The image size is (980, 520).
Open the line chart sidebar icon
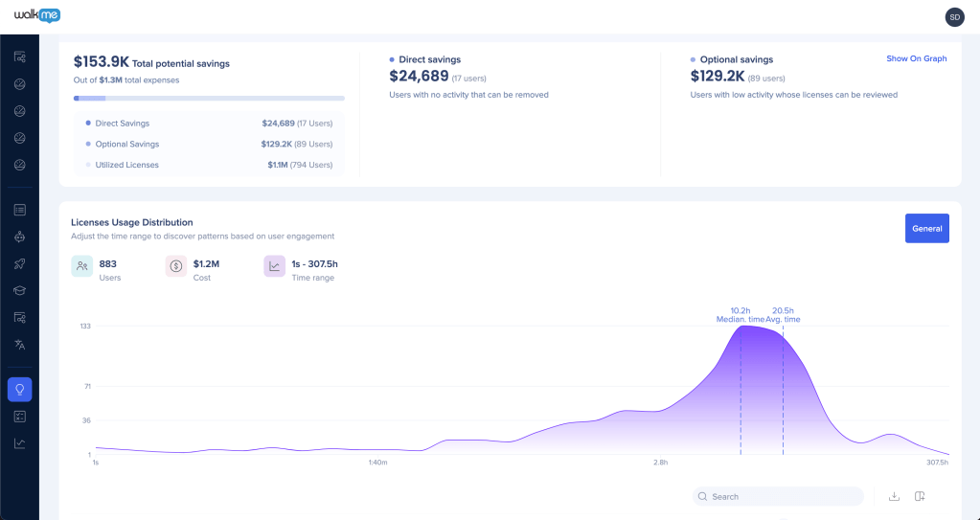tap(19, 443)
